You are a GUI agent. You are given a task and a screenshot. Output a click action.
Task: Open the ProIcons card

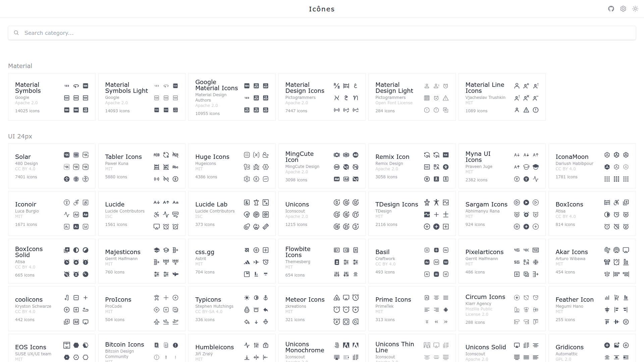142,309
